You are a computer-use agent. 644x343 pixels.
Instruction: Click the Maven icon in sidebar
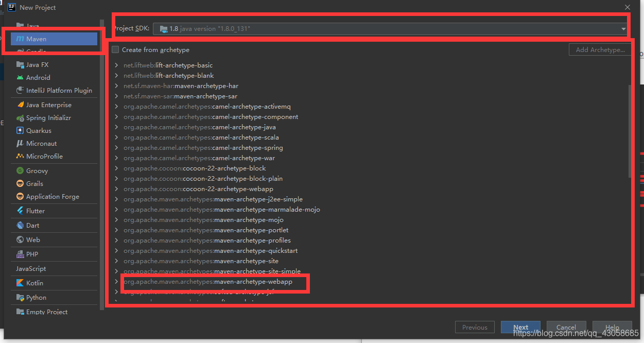tap(20, 39)
